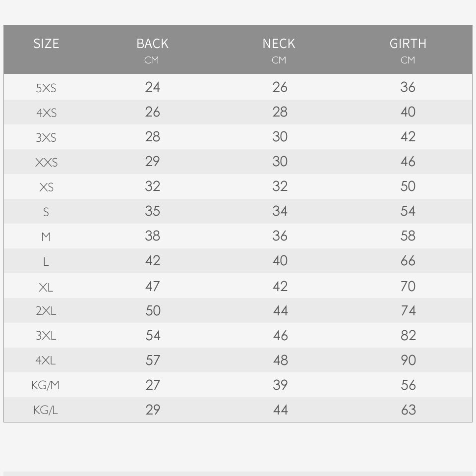Click girth value 63 in the KG/L row
The width and height of the screenshot is (476, 476).
coord(408,410)
